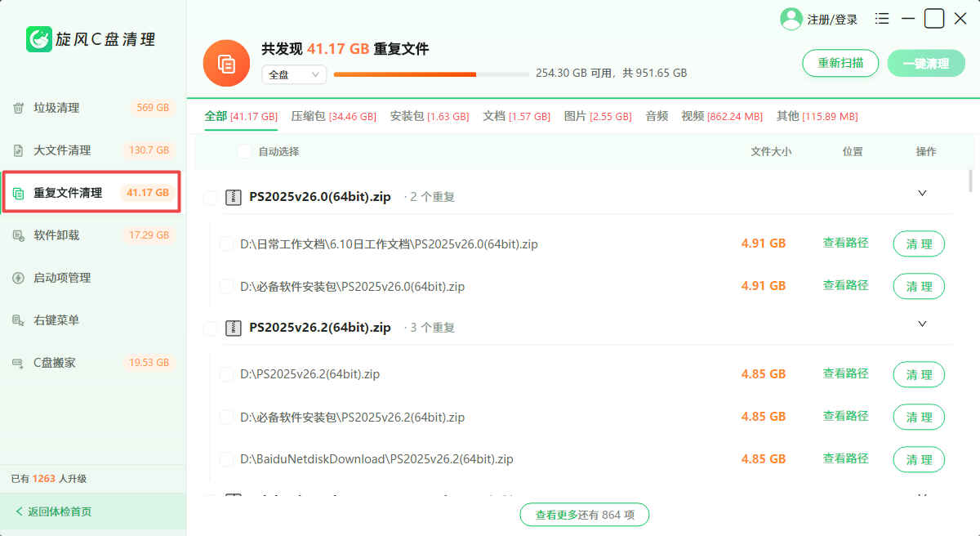Switch to the 压缩包 tab
Screen dimensions: 980x536
334,117
